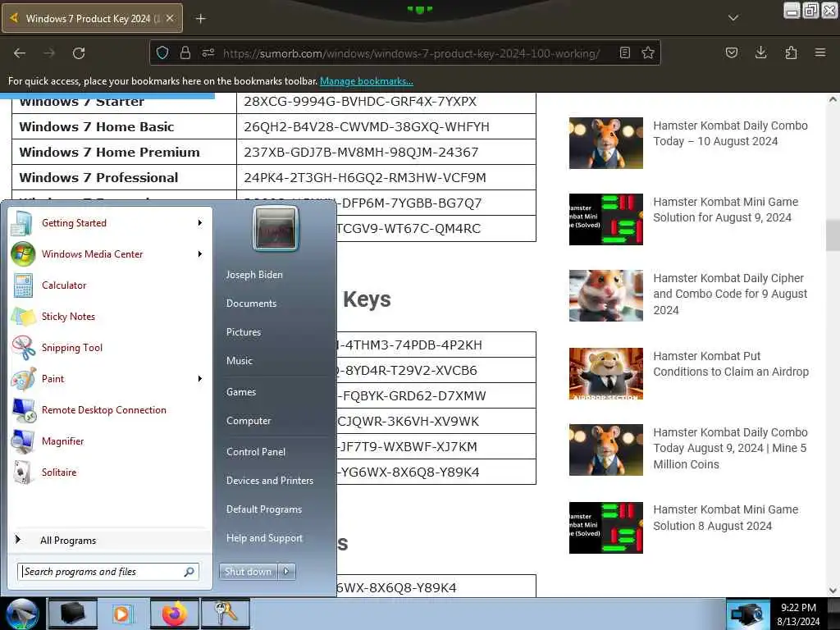840x630 pixels.
Task: Open the keys utility in taskbar
Action: [x=225, y=614]
